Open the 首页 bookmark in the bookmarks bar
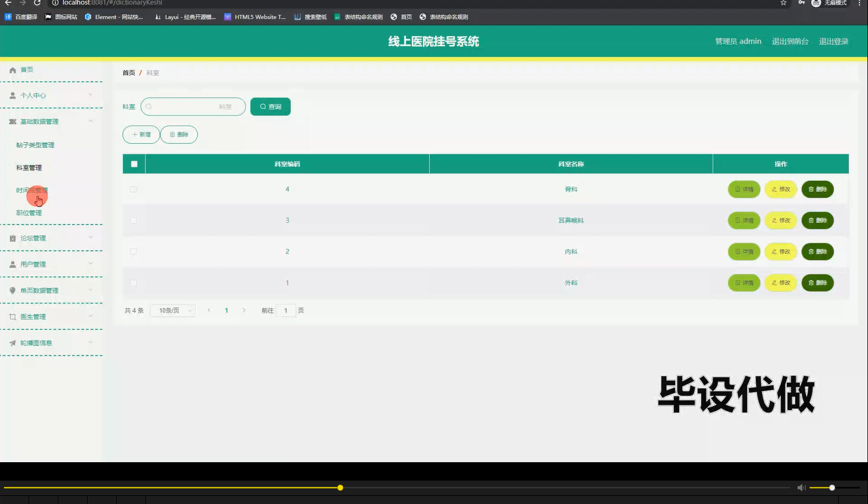 coord(401,17)
